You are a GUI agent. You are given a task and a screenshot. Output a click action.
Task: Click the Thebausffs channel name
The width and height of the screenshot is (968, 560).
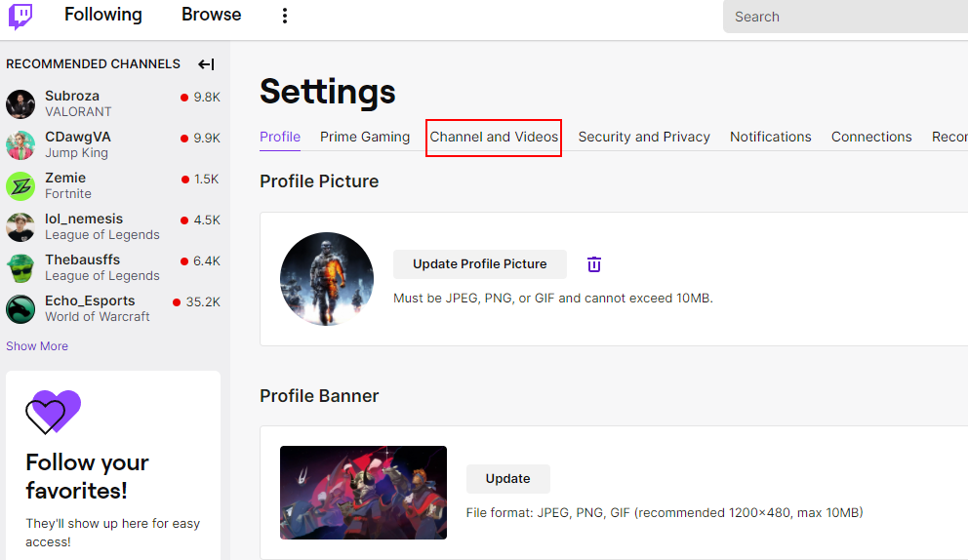pos(82,260)
